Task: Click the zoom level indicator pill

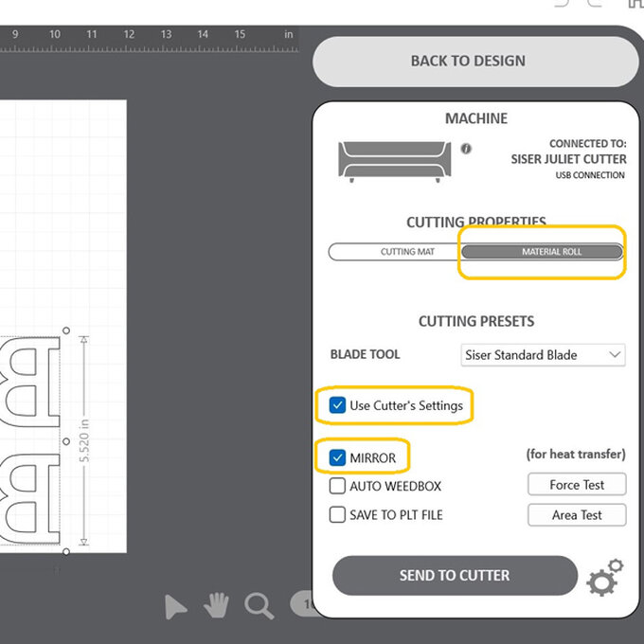Action: tap(301, 603)
